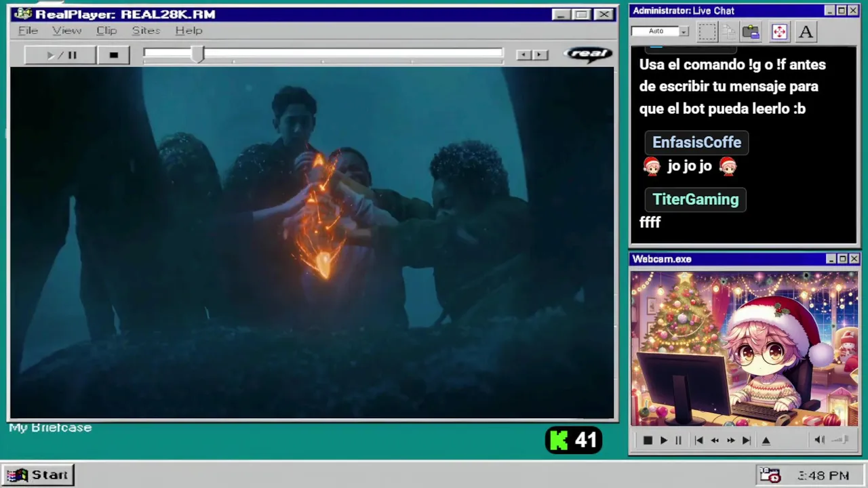
Task: Open the Auto dropdown in Live Chat
Action: (x=684, y=31)
